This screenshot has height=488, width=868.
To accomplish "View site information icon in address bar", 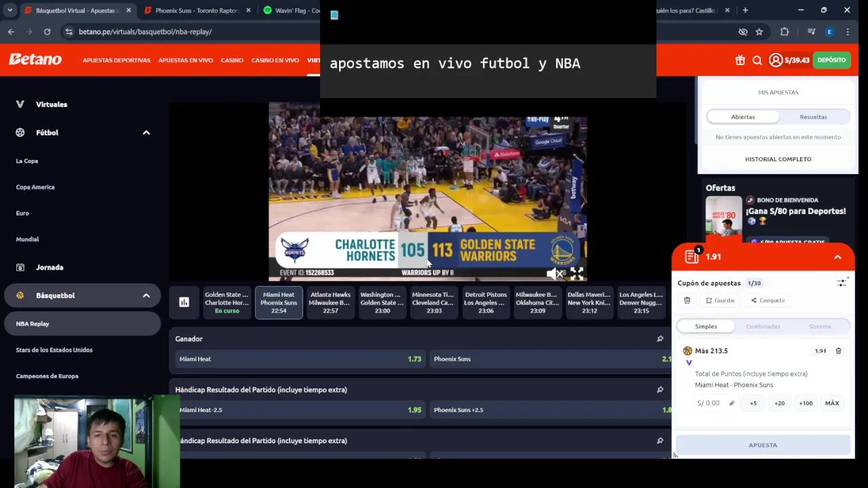I will coord(68,32).
